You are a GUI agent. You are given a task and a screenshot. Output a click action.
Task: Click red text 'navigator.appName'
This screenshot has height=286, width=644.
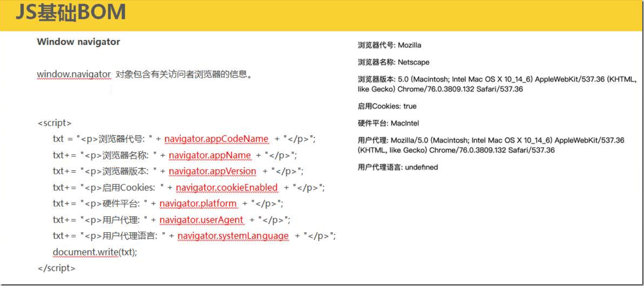click(x=210, y=155)
